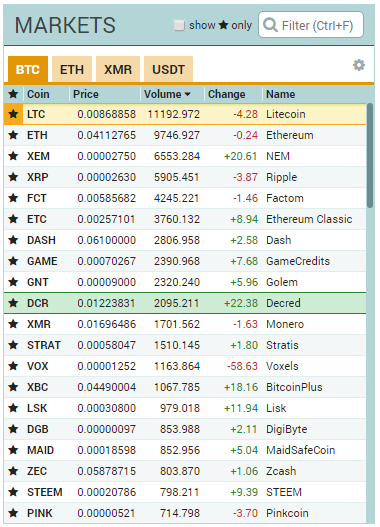
Task: Open the Ethereum Classic market row
Action: (x=185, y=219)
